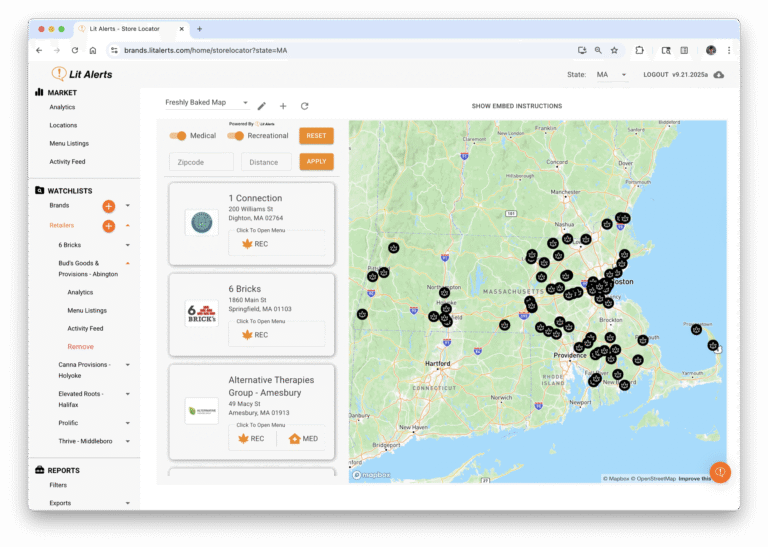This screenshot has height=547, width=768.
Task: Open Menu Listings under Market
Action: (x=69, y=143)
